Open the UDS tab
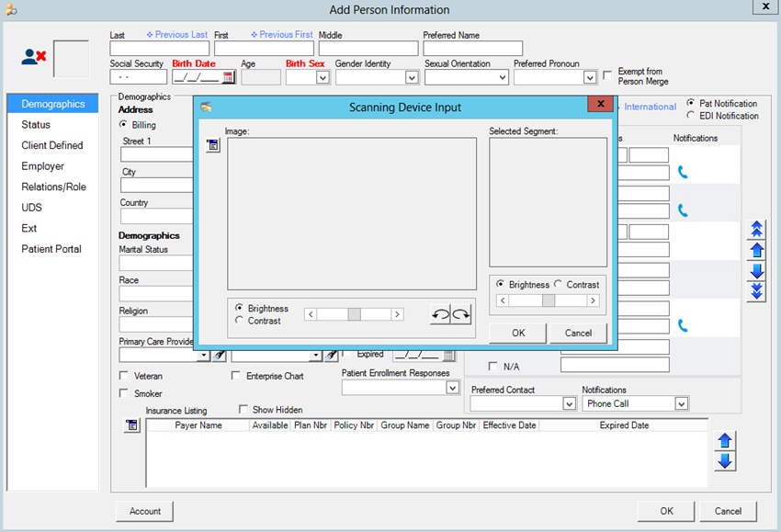 point(31,208)
